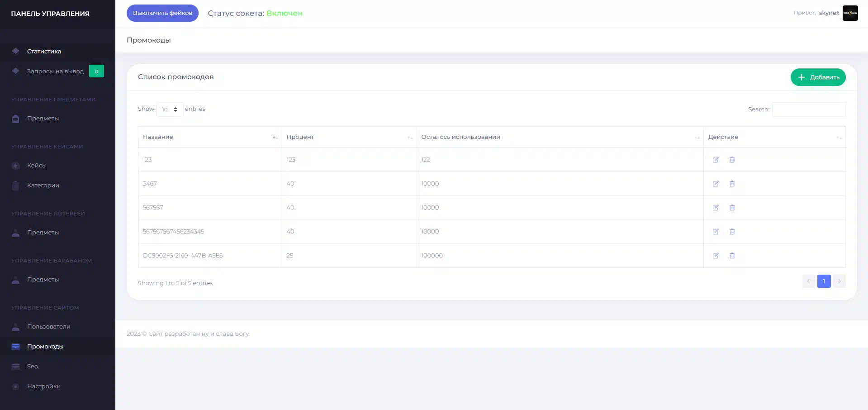Click the skynex user avatar

pos(850,13)
